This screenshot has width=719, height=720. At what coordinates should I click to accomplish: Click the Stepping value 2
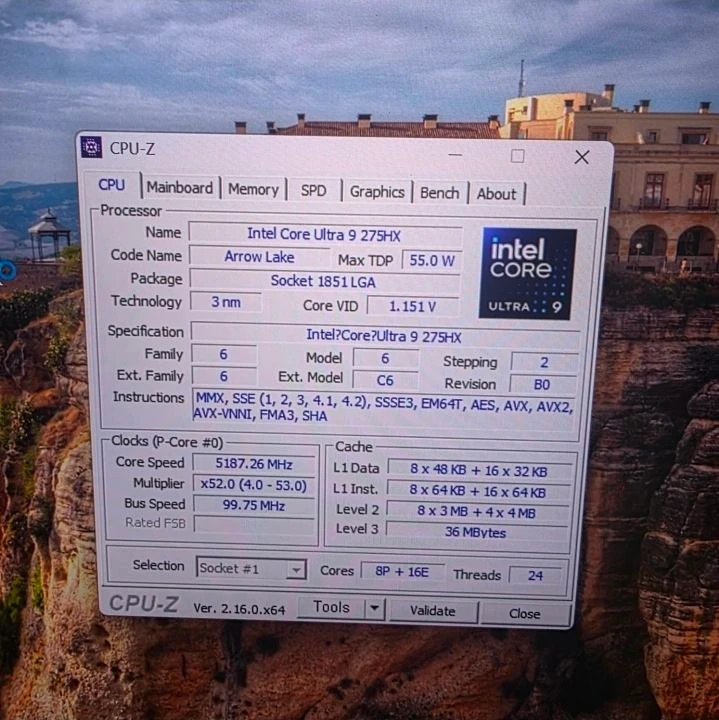pyautogui.click(x=544, y=362)
